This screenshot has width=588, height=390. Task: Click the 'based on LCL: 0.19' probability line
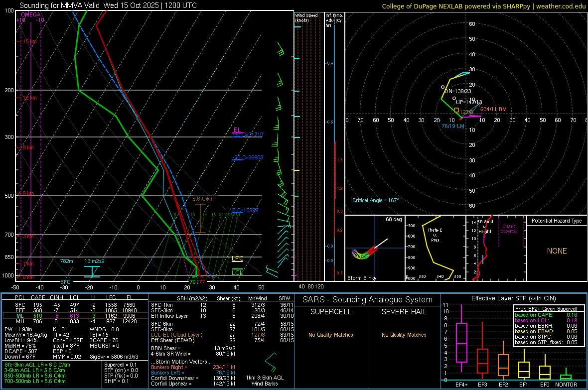(x=546, y=320)
